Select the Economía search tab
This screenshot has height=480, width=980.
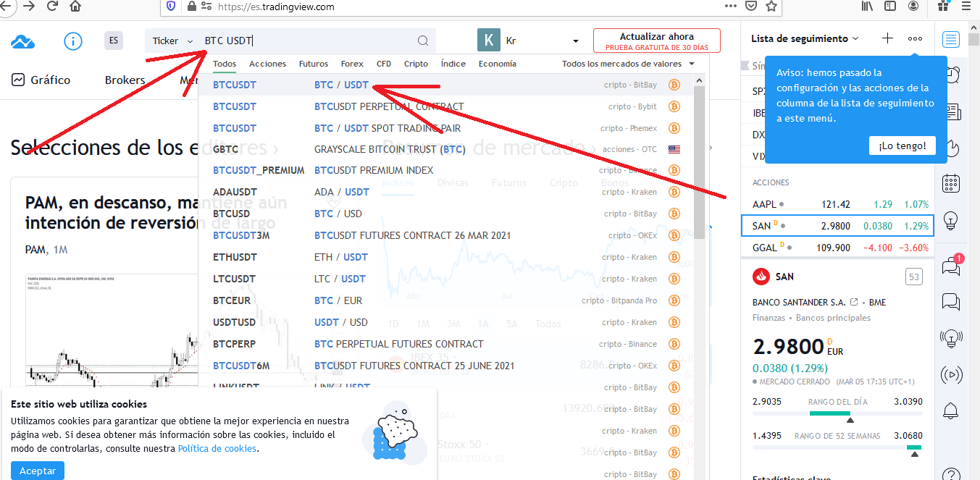[498, 64]
